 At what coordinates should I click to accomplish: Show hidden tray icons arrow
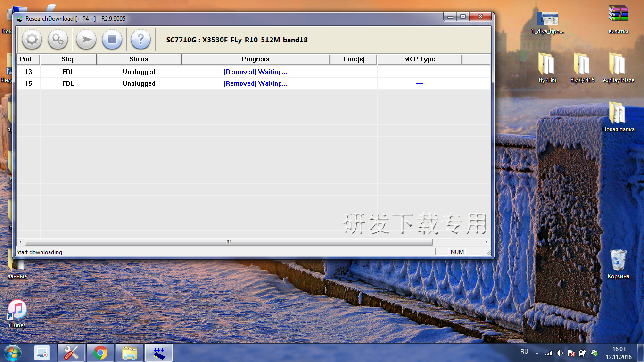[537, 353]
